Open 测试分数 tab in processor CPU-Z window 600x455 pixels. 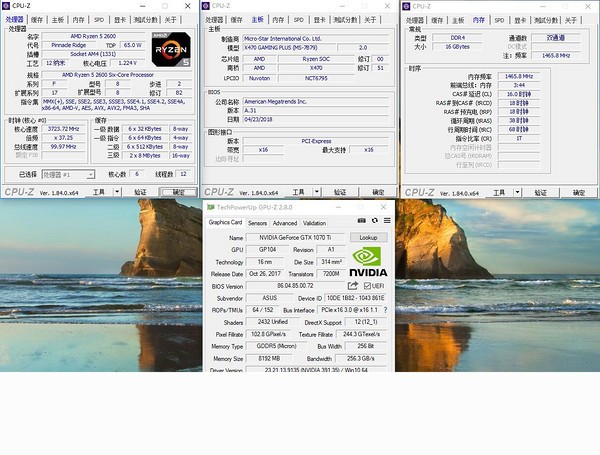(x=145, y=20)
